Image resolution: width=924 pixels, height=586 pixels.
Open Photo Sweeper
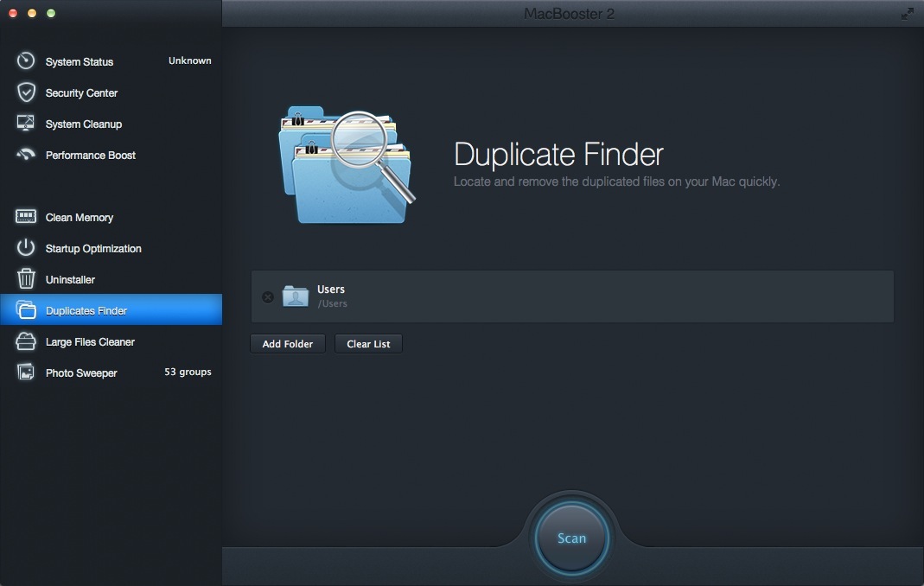pos(111,373)
